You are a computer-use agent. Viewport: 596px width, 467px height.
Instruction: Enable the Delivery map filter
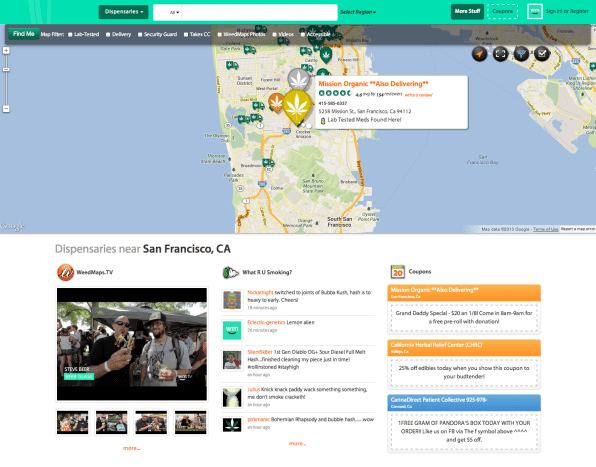[108, 35]
